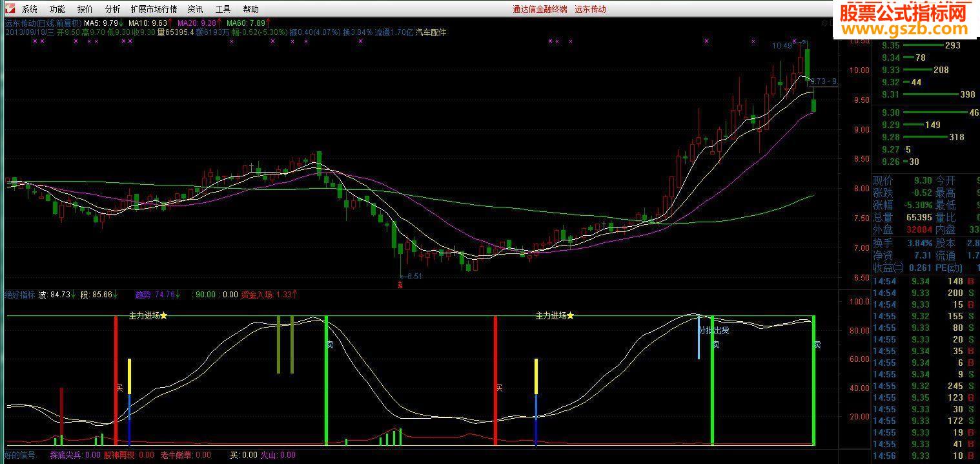Click the 10.49 high price marker
This screenshot has width=980, height=464.
(x=782, y=46)
